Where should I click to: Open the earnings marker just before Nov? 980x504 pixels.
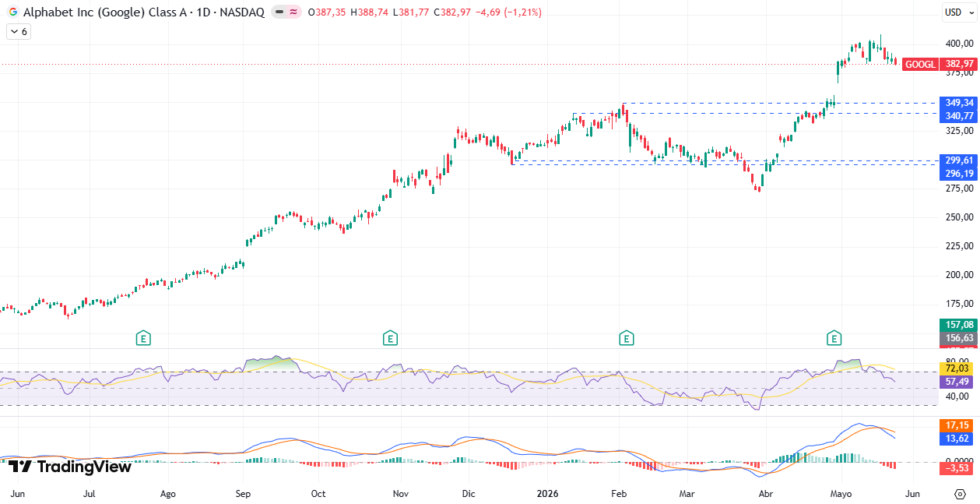click(x=390, y=338)
